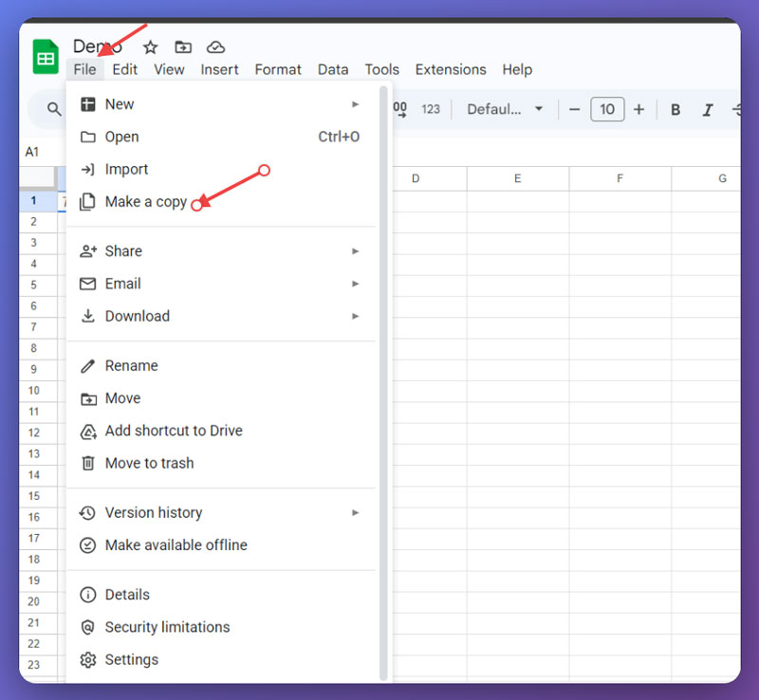The height and width of the screenshot is (700, 759).
Task: Open the 123 number format icon
Action: pos(431,109)
